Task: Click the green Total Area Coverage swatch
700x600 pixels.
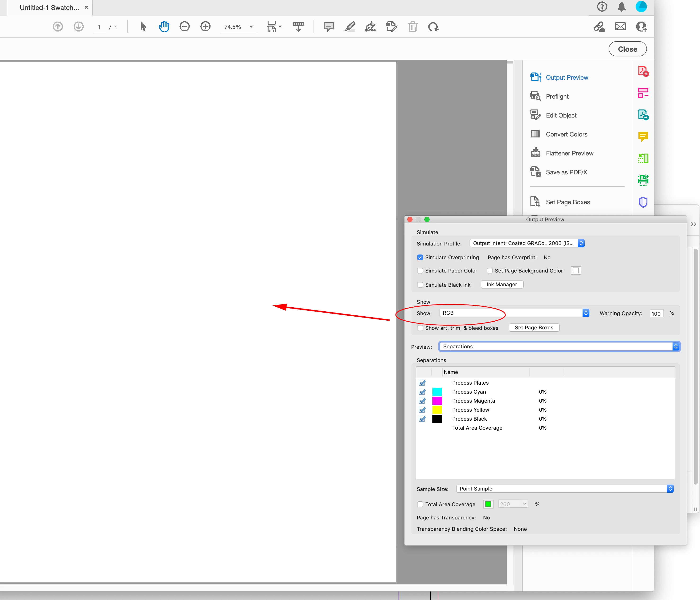Action: point(488,504)
